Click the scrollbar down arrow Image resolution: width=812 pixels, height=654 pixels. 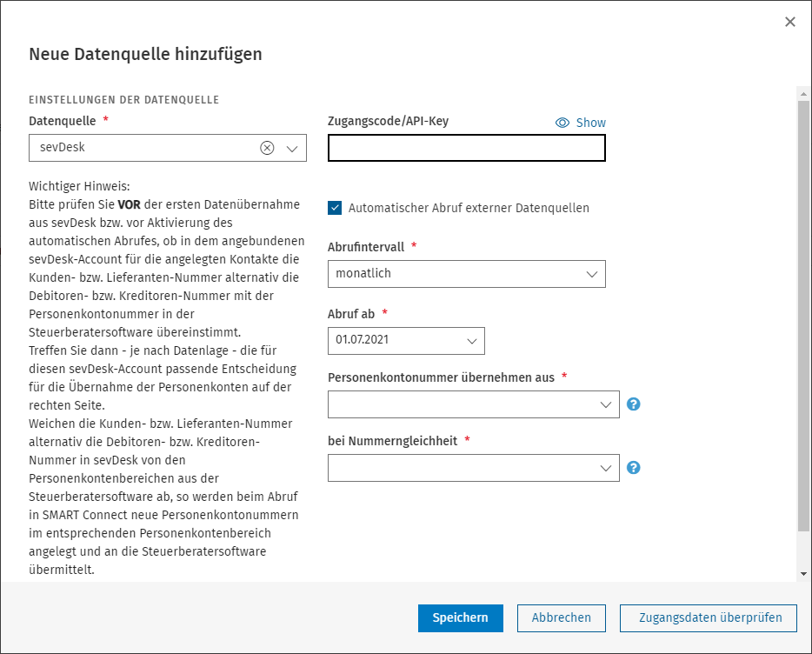click(803, 574)
